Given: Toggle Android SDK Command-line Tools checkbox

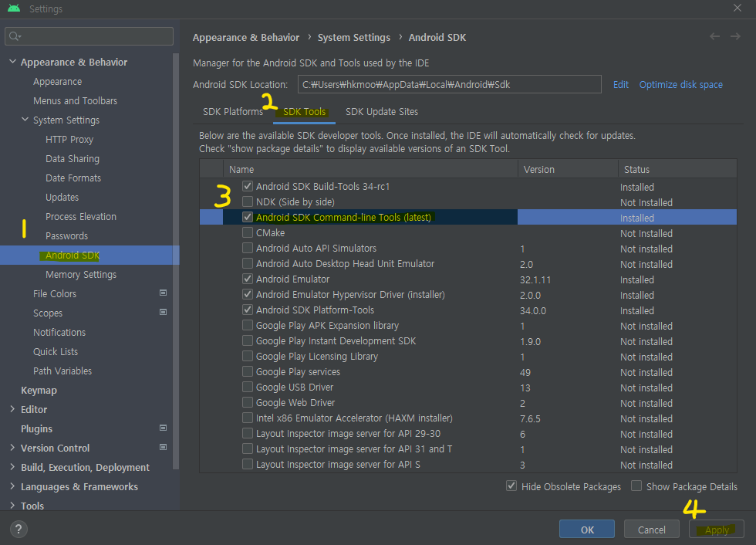Looking at the screenshot, I should click(x=248, y=217).
